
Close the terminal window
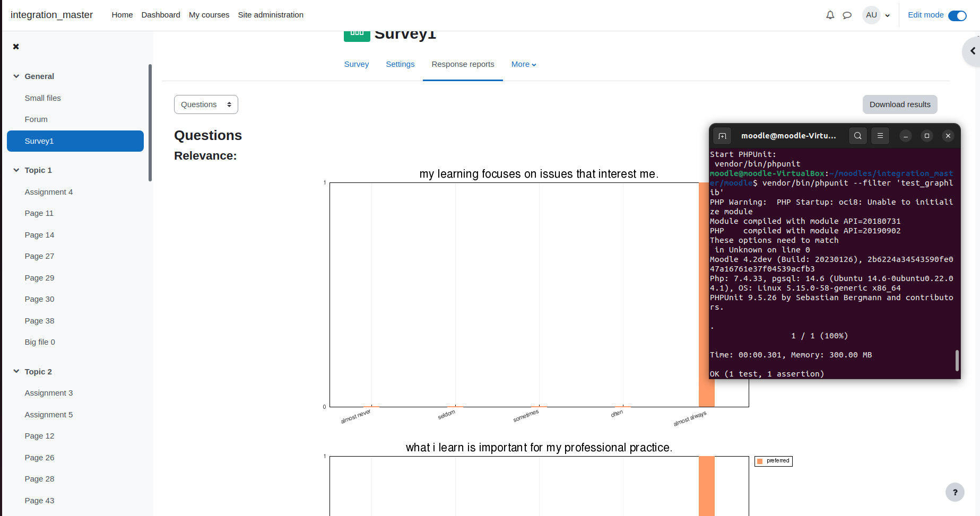pyautogui.click(x=948, y=136)
